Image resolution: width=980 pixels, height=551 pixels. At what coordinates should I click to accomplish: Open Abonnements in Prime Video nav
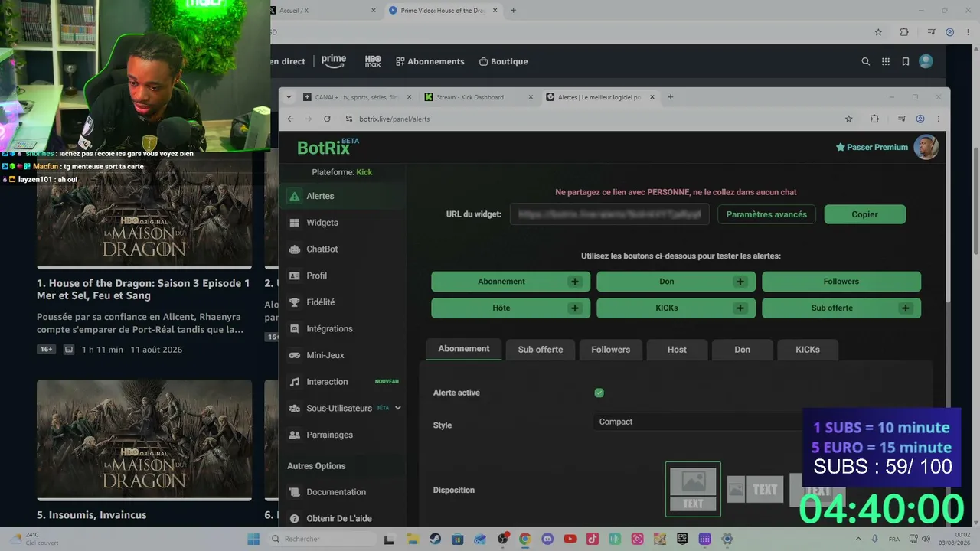click(430, 61)
